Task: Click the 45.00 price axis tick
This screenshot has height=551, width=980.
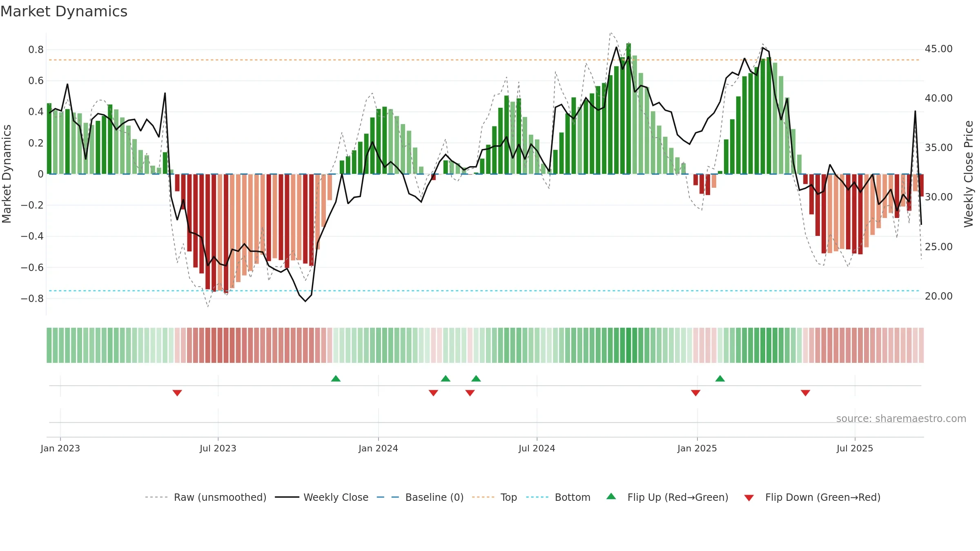Action: (x=939, y=49)
